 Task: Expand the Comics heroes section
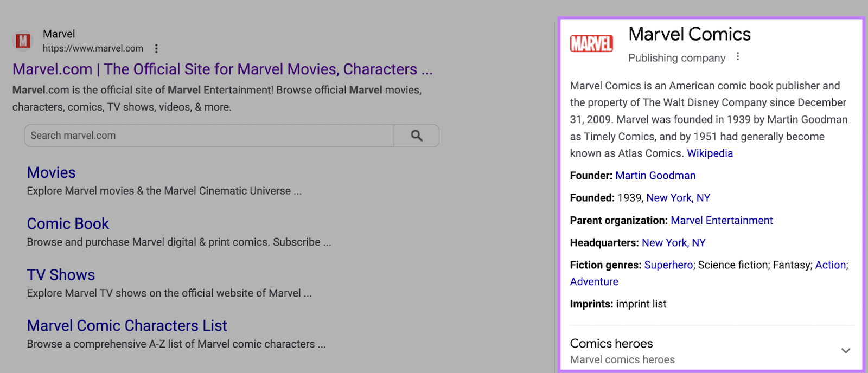coord(845,351)
